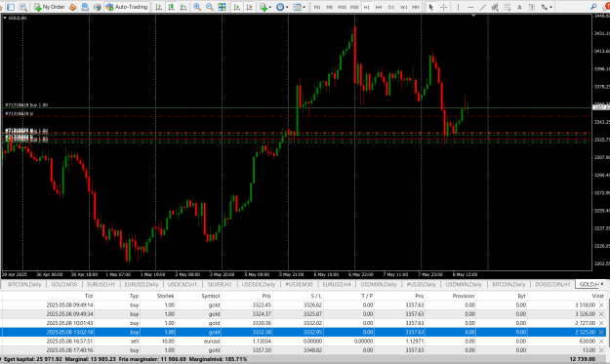This screenshot has height=364, width=610.
Task: Enable chart auto scroll
Action: pyautogui.click(x=236, y=7)
